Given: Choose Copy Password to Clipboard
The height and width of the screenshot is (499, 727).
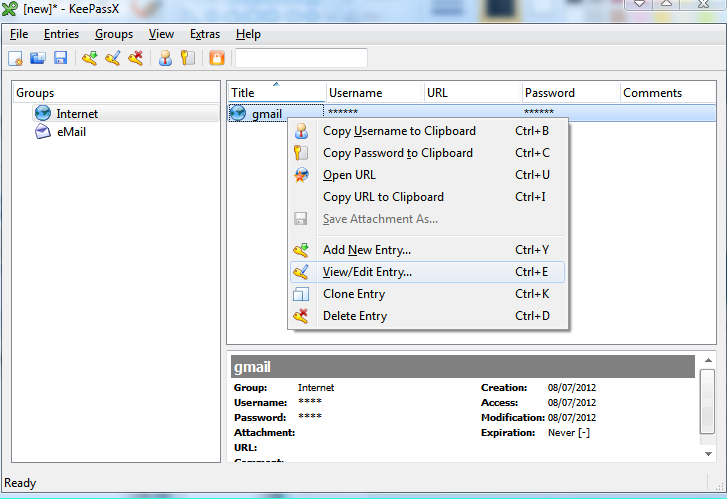Looking at the screenshot, I should (427, 153).
